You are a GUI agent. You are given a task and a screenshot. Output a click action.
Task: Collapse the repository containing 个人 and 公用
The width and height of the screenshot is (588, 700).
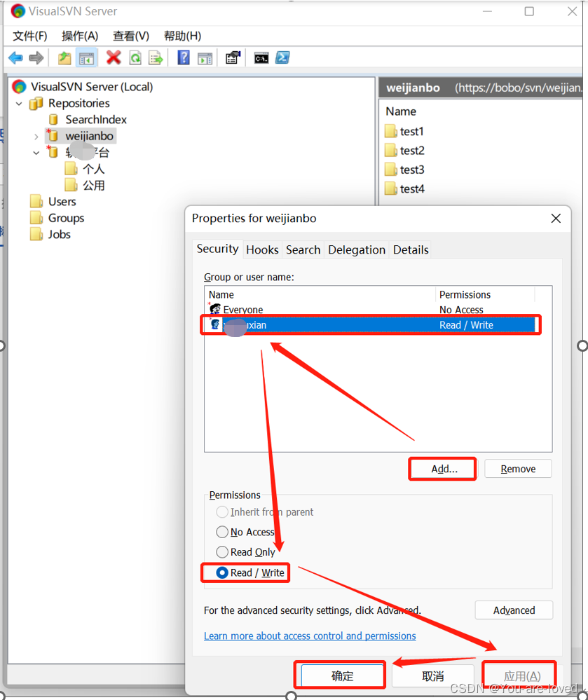pyautogui.click(x=36, y=153)
